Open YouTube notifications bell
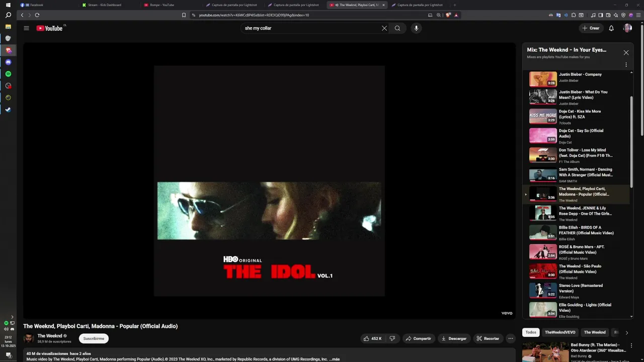Screen dimensions: 644x362 [611, 28]
